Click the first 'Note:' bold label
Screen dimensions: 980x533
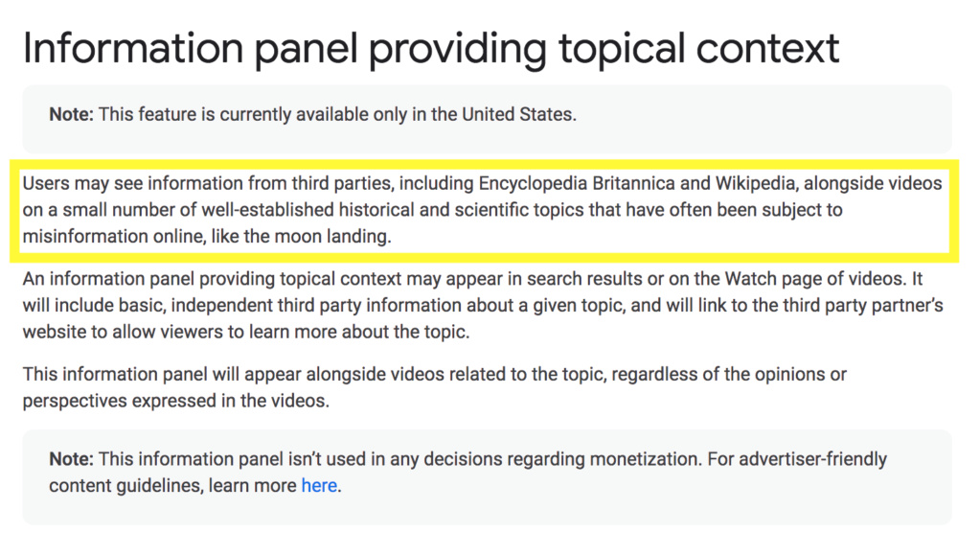click(71, 114)
